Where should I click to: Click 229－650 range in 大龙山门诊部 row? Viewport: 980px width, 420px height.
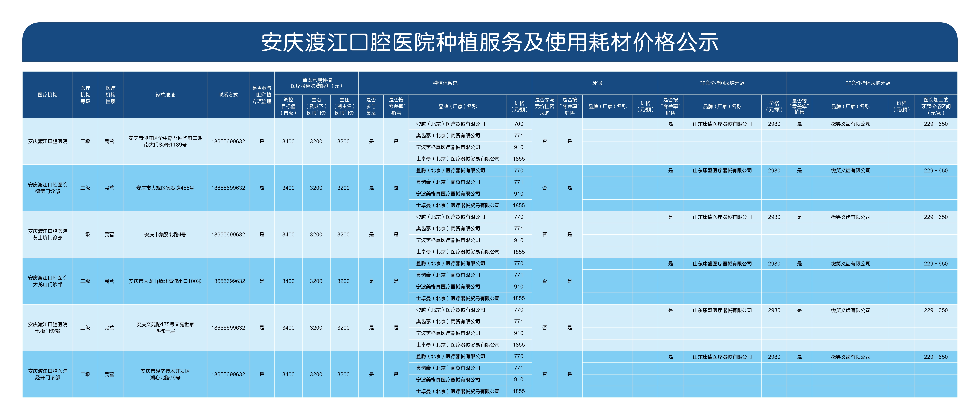[x=936, y=264]
